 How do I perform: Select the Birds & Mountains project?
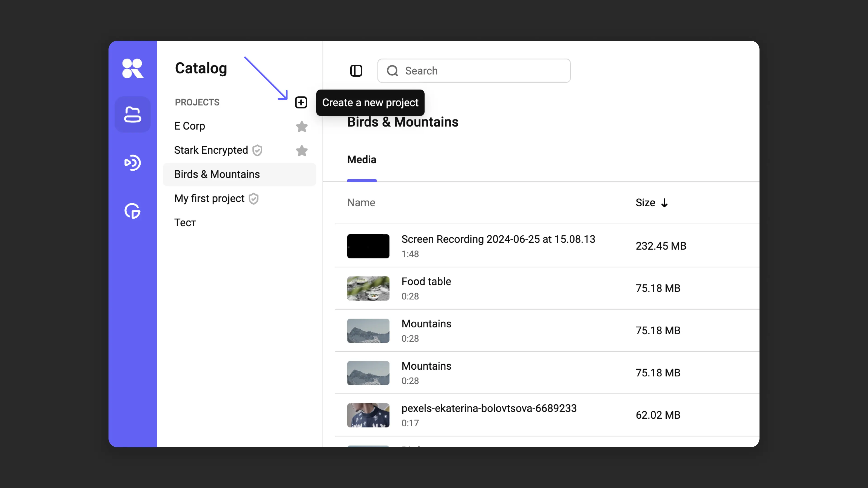coord(240,174)
